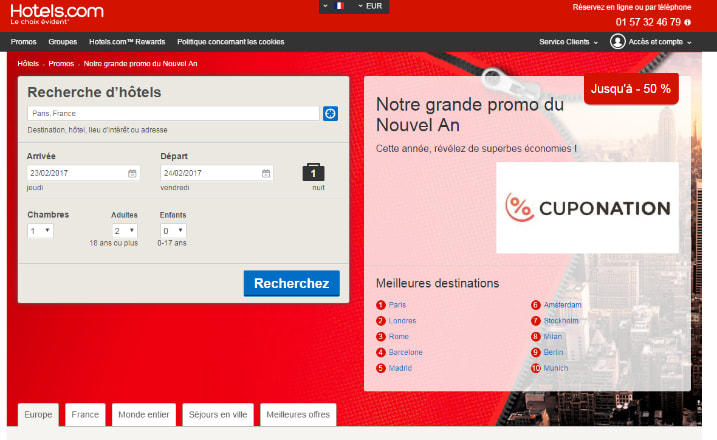Click the destination field showing Paris, France
The height and width of the screenshot is (440, 717).
point(173,113)
